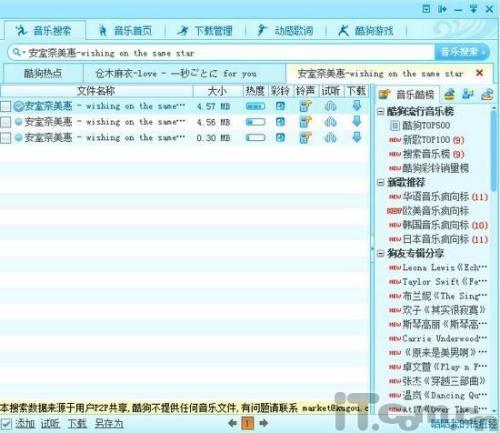Click the 音乐搜索 search button
This screenshot has width=500, height=433.
click(x=462, y=52)
